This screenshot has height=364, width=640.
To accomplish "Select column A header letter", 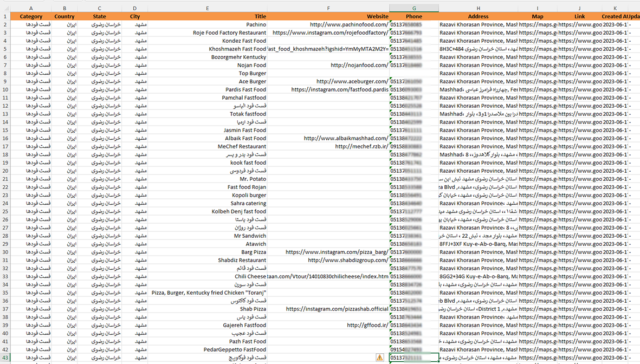I will 31,8.
